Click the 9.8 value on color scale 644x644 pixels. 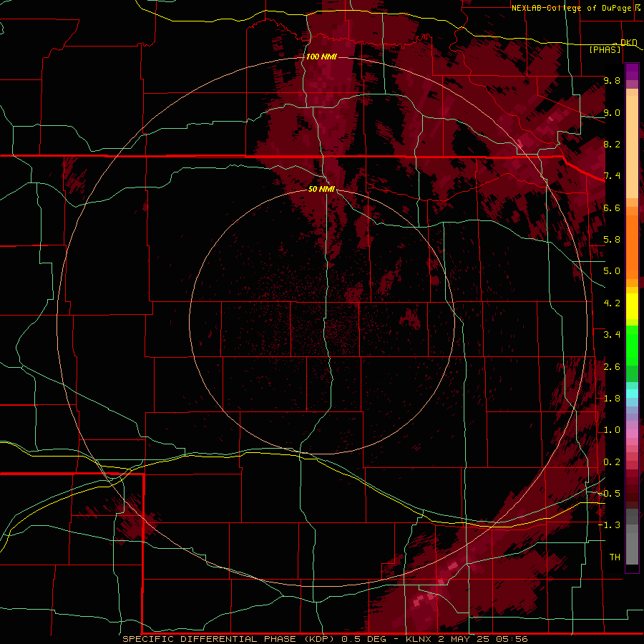coord(612,80)
